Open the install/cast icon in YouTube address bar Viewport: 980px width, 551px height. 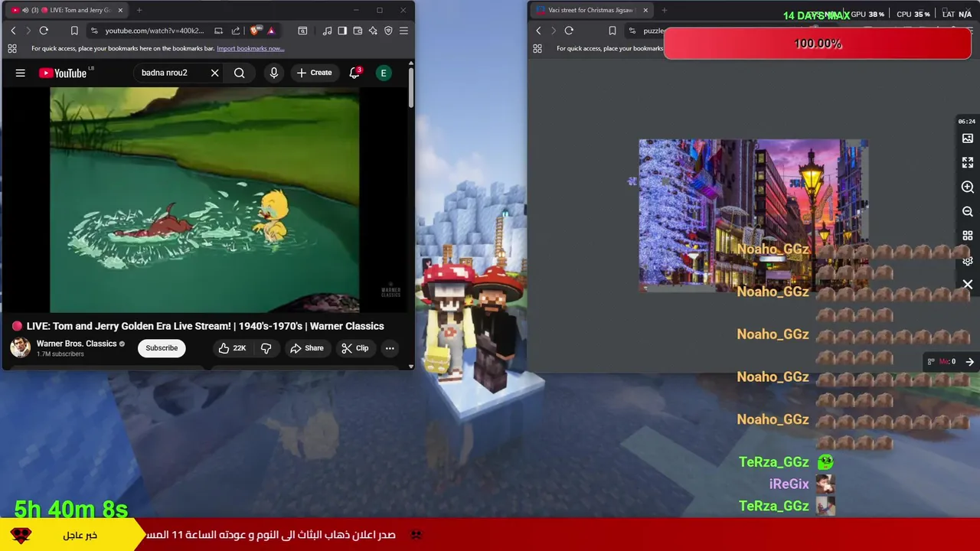click(219, 31)
